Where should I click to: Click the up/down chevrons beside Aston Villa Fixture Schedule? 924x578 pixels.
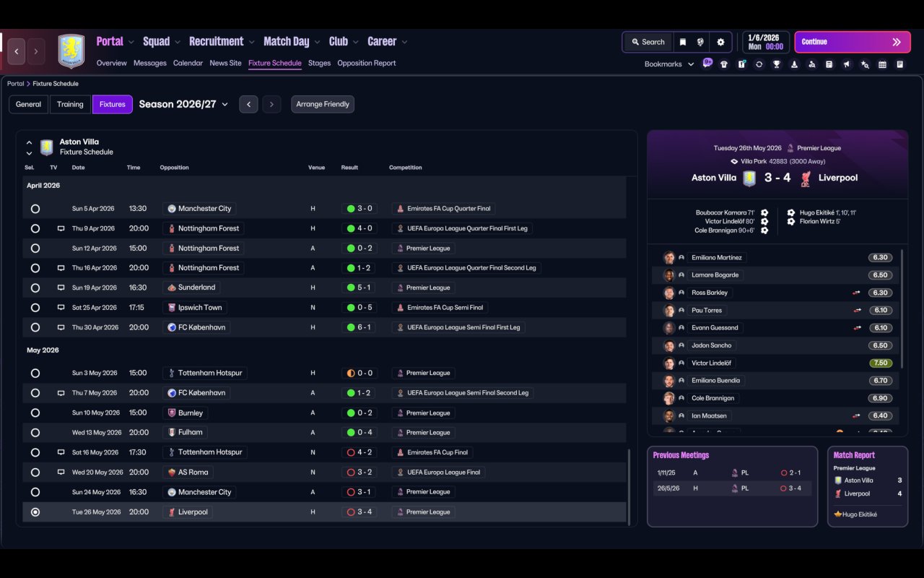pyautogui.click(x=29, y=147)
